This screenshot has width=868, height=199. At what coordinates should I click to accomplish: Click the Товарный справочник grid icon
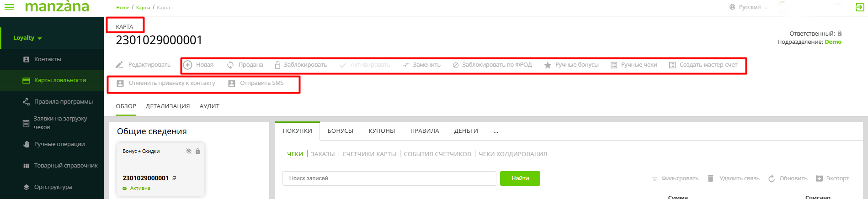coord(27,166)
